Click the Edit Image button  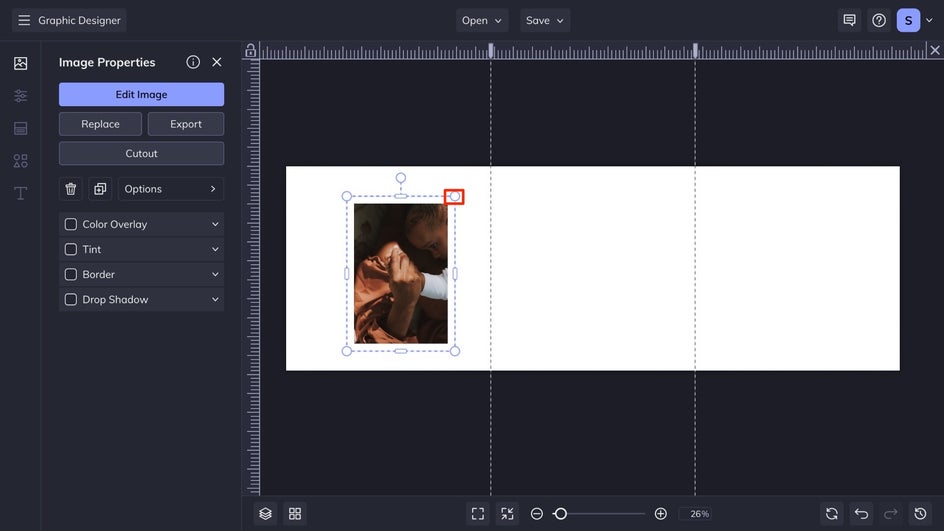point(141,95)
